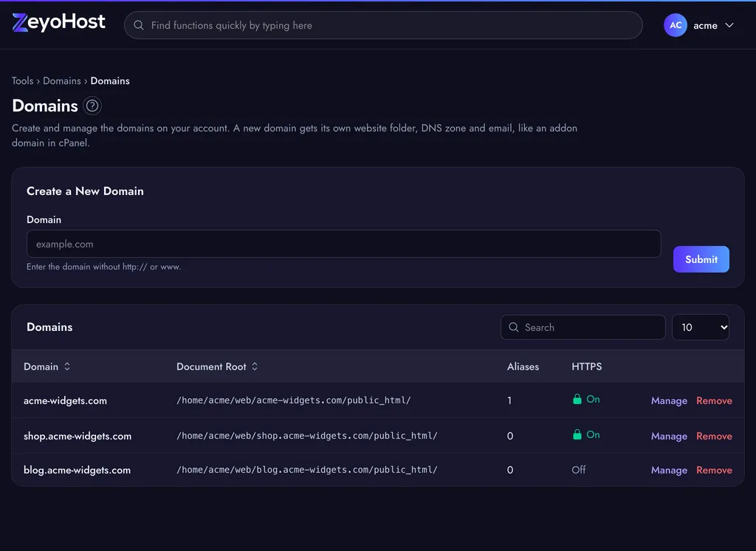Viewport: 756px width, 551px height.
Task: Click the aliases count 0 for blog.acme-widgets.com
Action: point(510,470)
